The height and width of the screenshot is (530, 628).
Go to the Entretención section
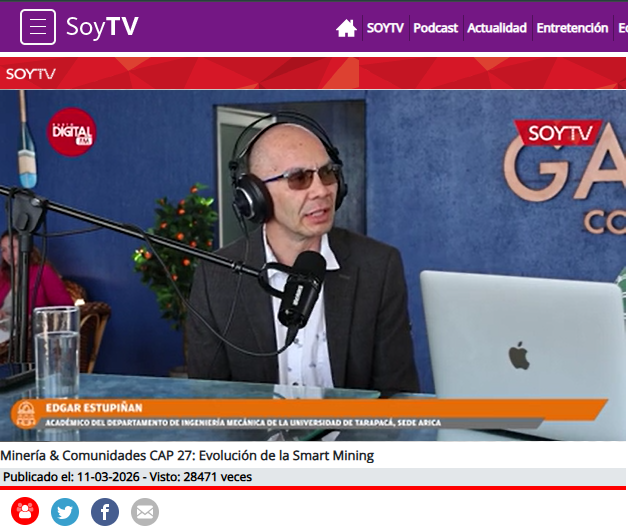[571, 28]
